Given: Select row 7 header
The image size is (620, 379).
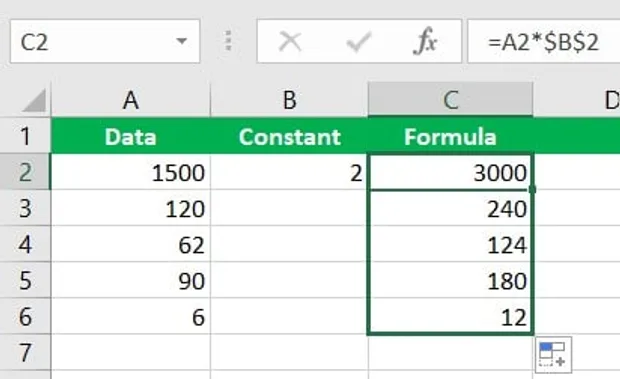Looking at the screenshot, I should pos(25,352).
